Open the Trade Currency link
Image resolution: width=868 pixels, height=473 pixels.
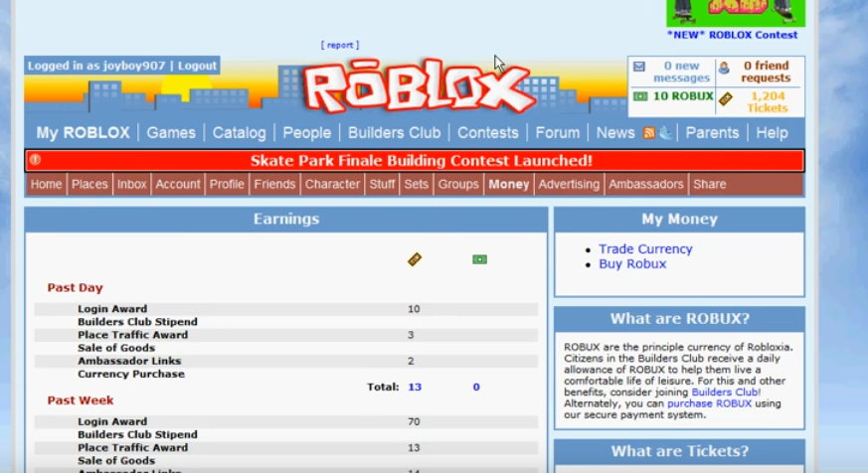(645, 249)
